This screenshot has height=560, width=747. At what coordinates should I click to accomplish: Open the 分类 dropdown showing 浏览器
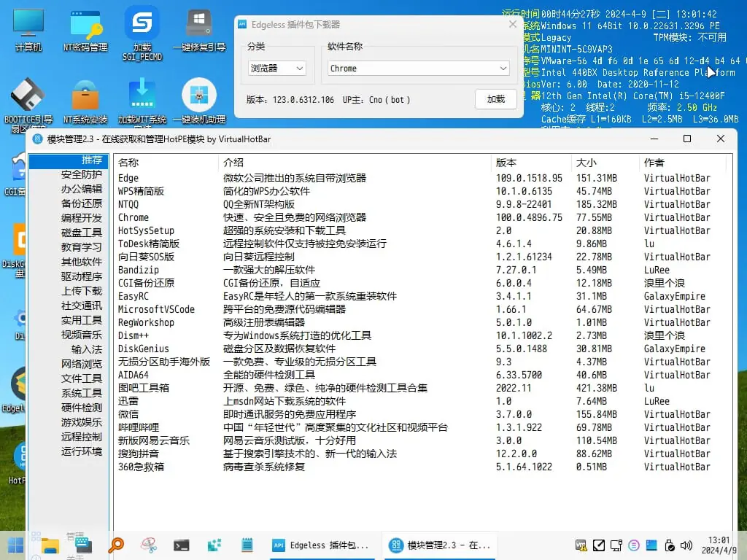(x=276, y=67)
